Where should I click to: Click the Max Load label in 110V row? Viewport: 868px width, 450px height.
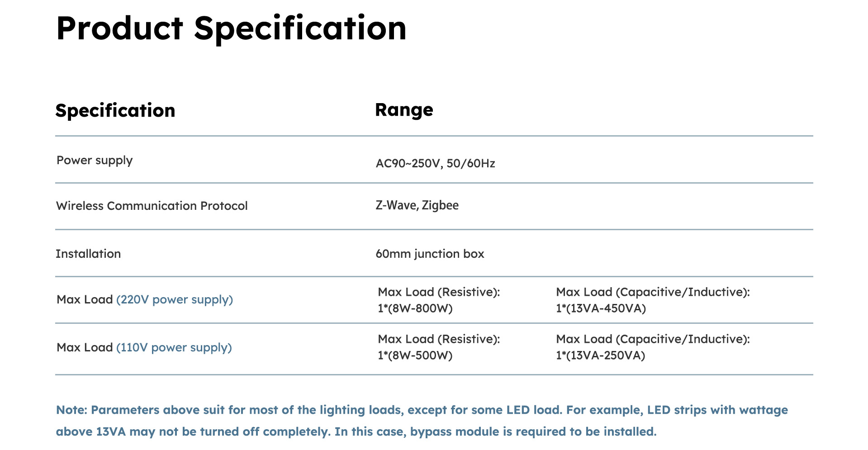[x=85, y=347]
